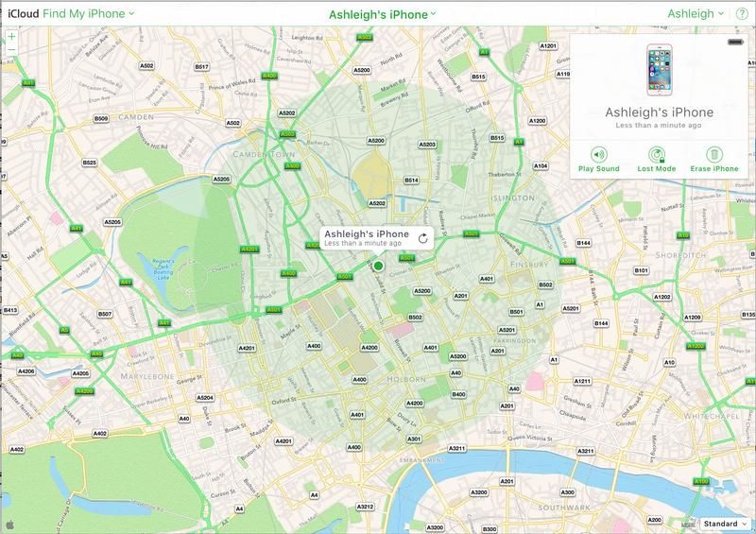Click the Apple logo on the map corner
756x534 pixels.
point(9,525)
